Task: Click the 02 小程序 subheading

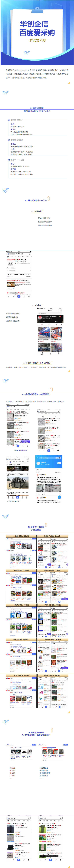Action: pyautogui.click(x=37, y=305)
